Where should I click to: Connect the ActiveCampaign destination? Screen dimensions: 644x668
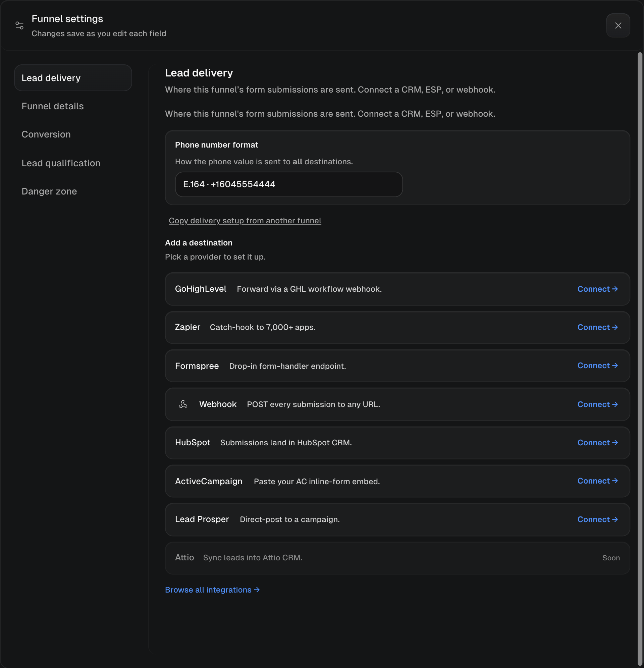(597, 481)
